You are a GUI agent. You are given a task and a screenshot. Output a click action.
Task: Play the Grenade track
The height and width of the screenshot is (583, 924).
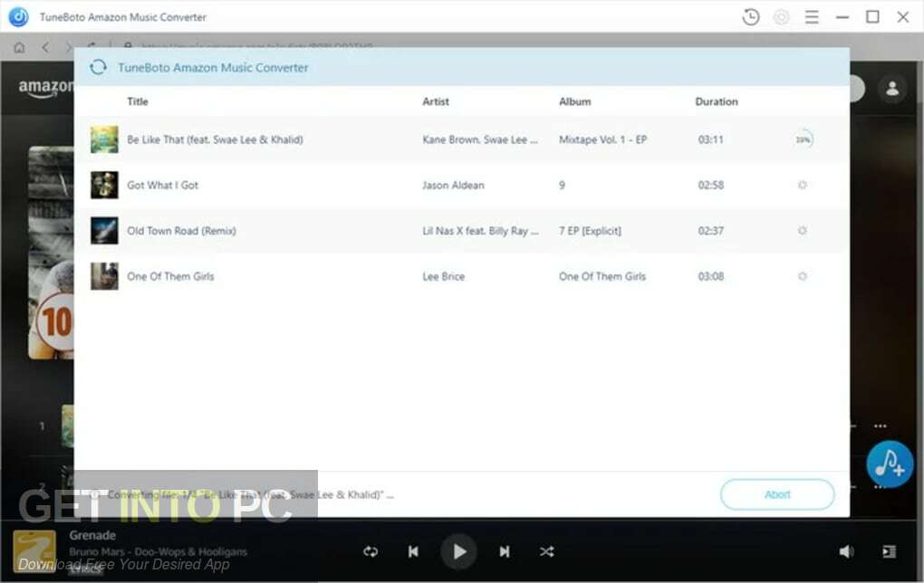[x=459, y=552]
